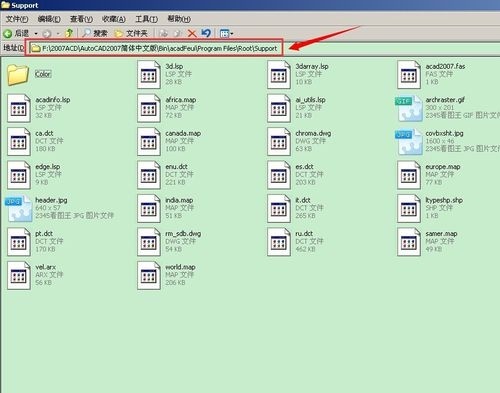Select the ca.dct file icon

click(19, 142)
